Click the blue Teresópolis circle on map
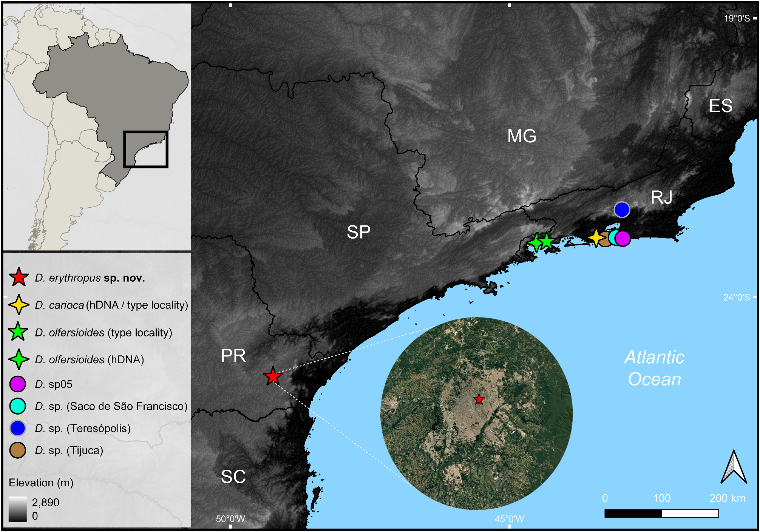Screen dimensions: 760x532 [x=622, y=210]
